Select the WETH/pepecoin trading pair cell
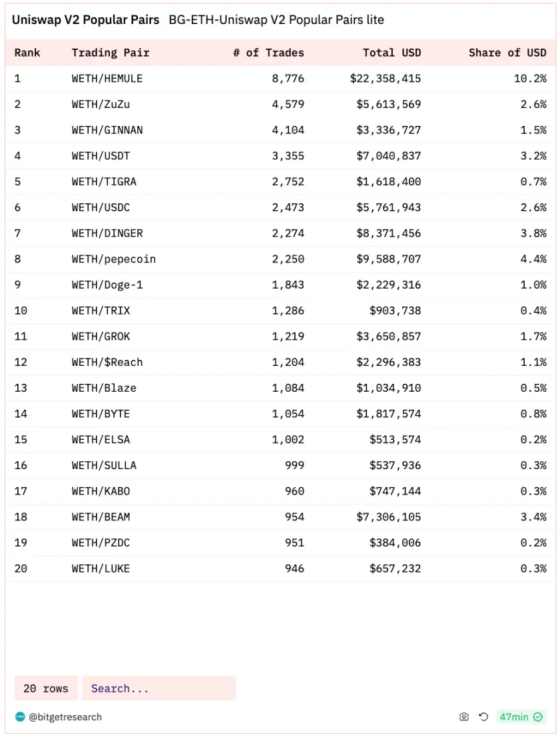Image resolution: width=560 pixels, height=739 pixels. (114, 259)
